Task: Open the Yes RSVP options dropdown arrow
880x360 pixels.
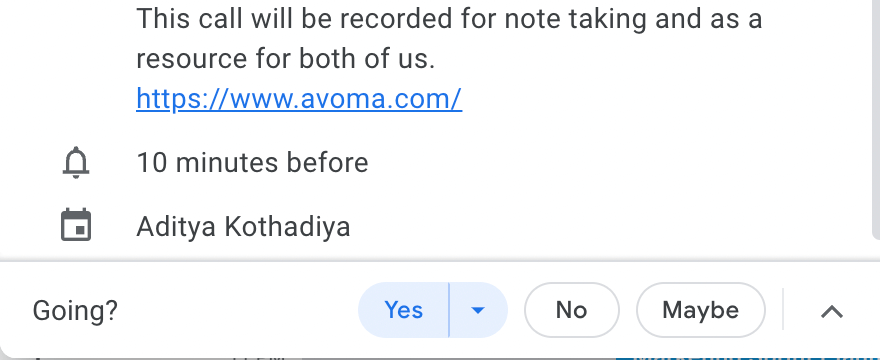Action: coord(478,310)
